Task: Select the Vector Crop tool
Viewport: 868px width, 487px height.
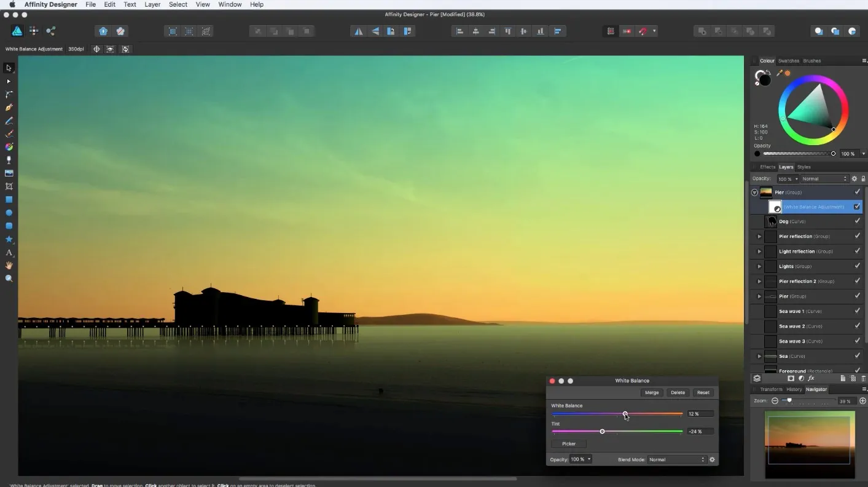Action: (9, 186)
